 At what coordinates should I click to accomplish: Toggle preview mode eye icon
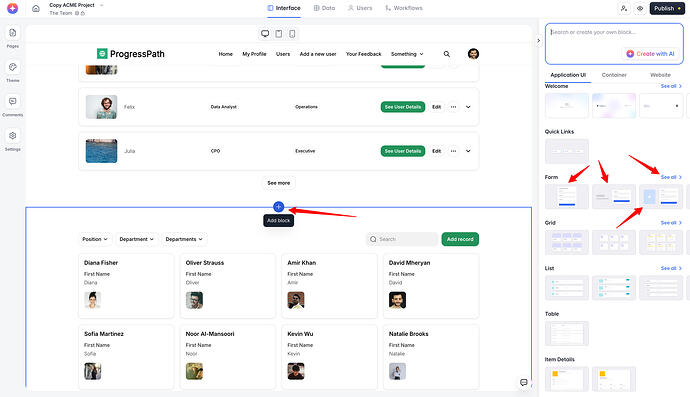pos(640,8)
